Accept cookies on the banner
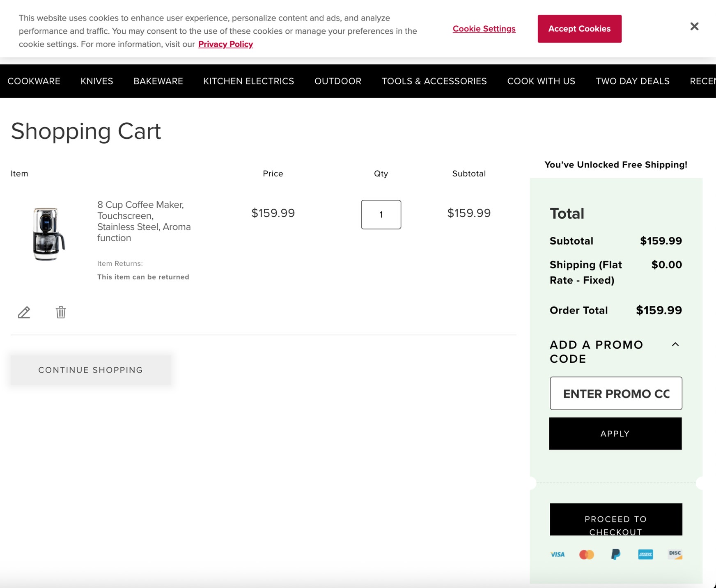This screenshot has width=716, height=588. coord(579,29)
